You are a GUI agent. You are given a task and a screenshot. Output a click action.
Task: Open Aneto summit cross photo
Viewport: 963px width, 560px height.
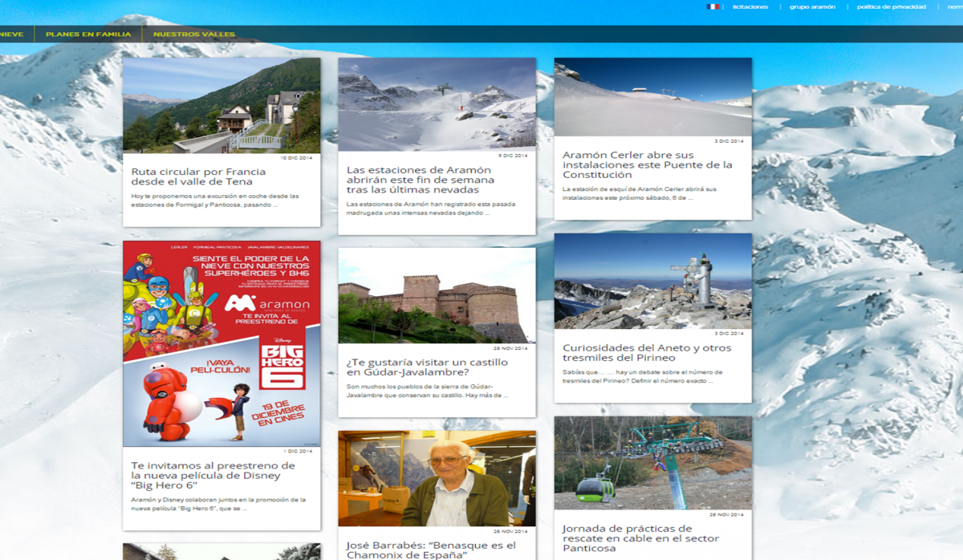click(x=652, y=281)
